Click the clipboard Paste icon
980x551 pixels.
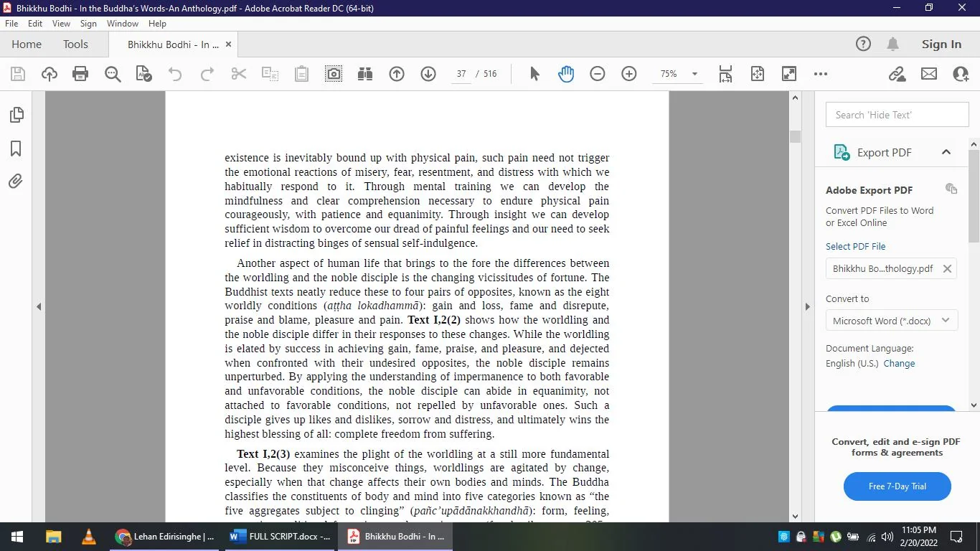tap(301, 74)
